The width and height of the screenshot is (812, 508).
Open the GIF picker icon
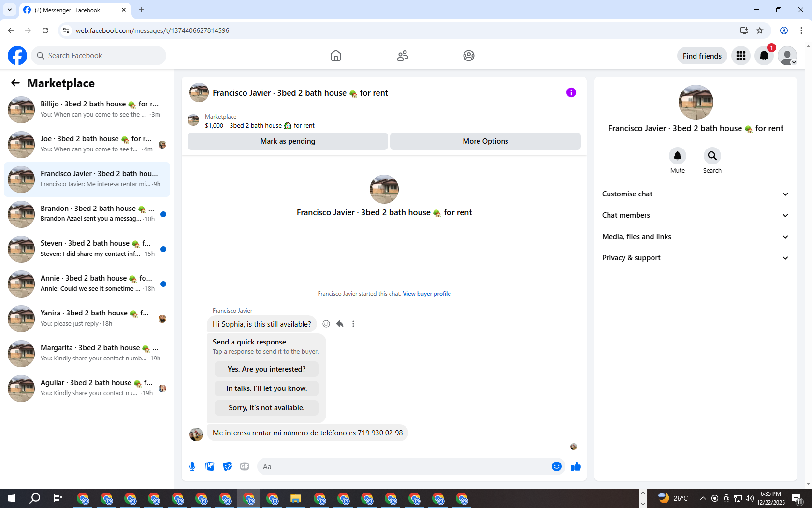tap(245, 466)
